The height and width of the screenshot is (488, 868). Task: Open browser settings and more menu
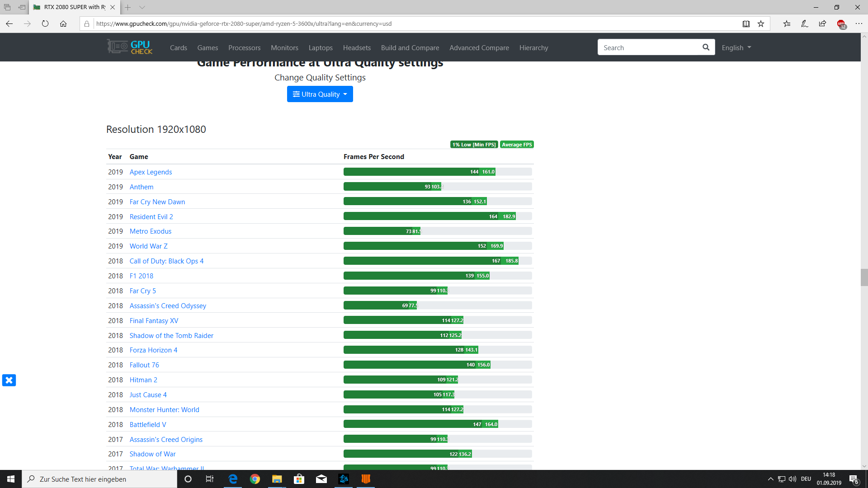(859, 24)
